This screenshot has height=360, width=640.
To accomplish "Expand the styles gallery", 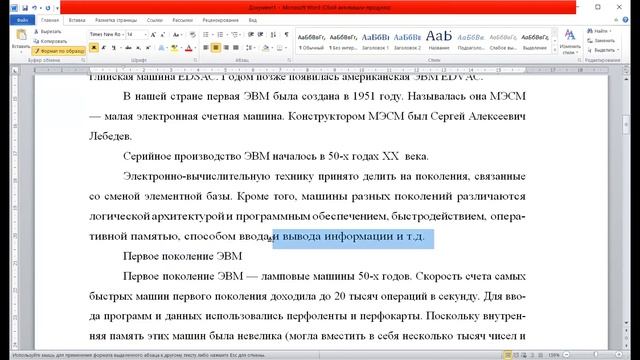I will tap(555, 50).
